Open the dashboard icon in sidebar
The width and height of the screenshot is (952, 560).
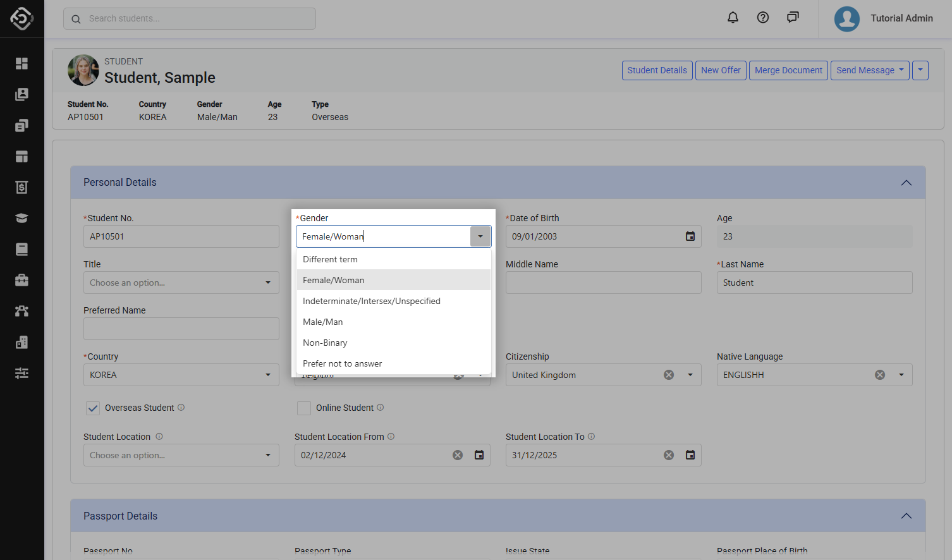coord(21,63)
